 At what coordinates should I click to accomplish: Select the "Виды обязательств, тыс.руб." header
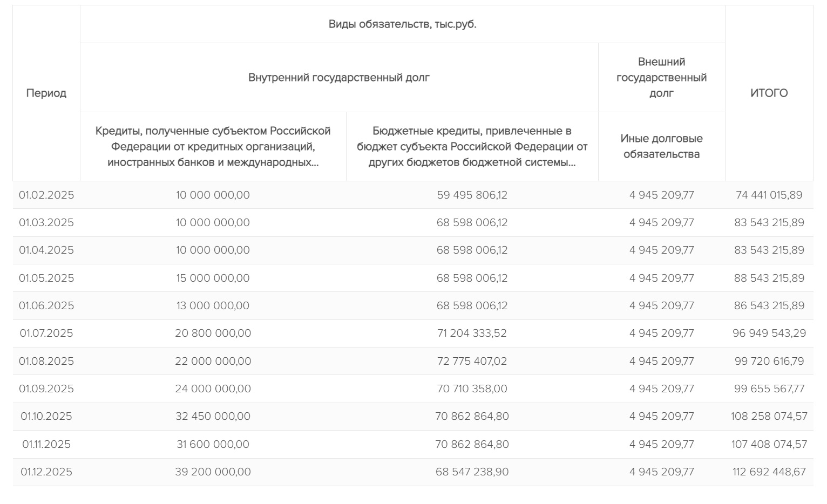tap(402, 24)
